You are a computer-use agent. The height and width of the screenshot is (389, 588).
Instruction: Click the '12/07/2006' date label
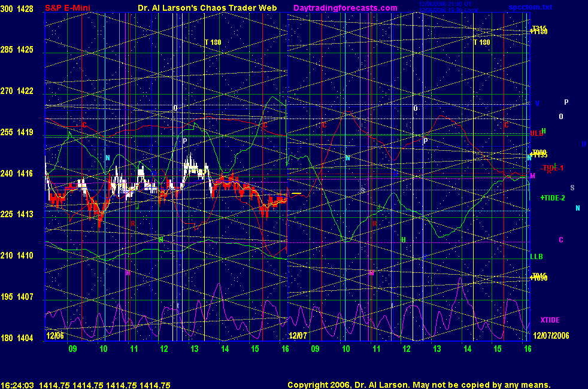(551, 335)
